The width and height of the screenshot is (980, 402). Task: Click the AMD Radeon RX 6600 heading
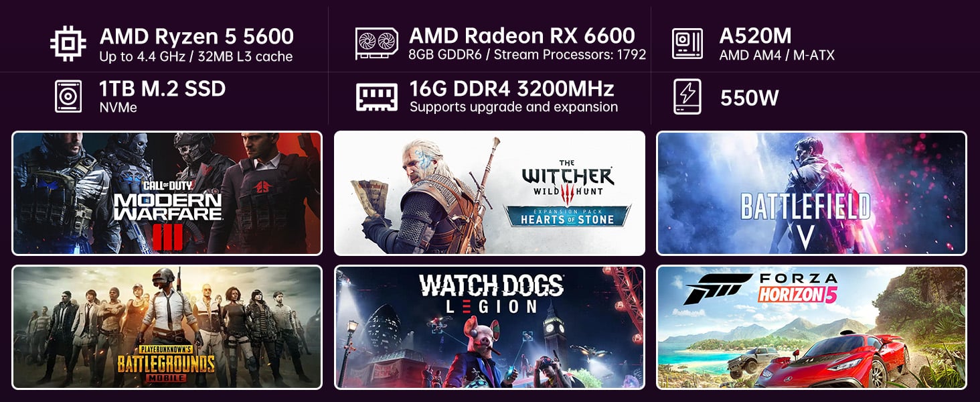click(522, 36)
